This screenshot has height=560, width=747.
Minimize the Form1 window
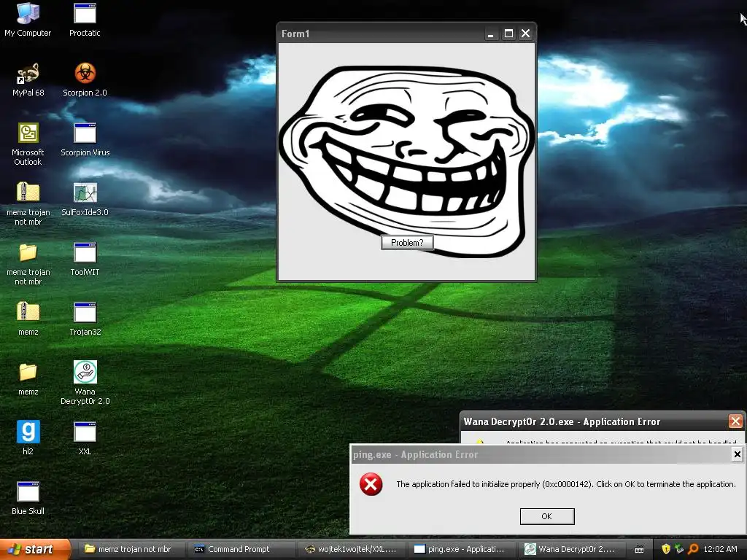[491, 34]
